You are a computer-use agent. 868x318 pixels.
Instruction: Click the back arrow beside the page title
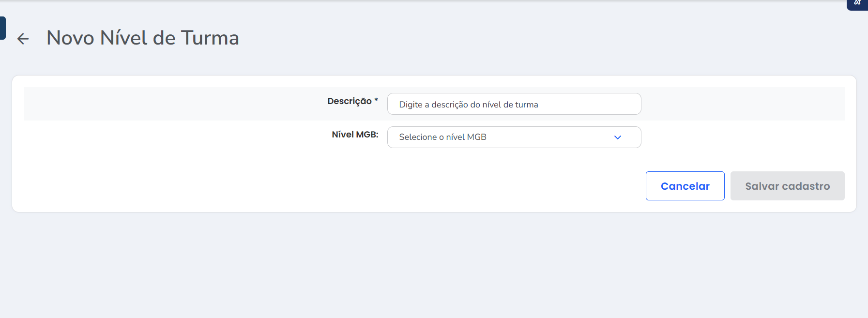tap(23, 39)
